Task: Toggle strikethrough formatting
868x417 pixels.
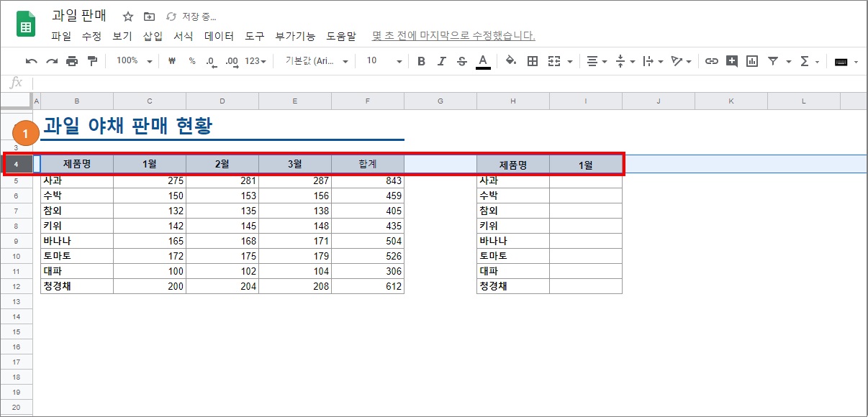Action: click(x=462, y=62)
